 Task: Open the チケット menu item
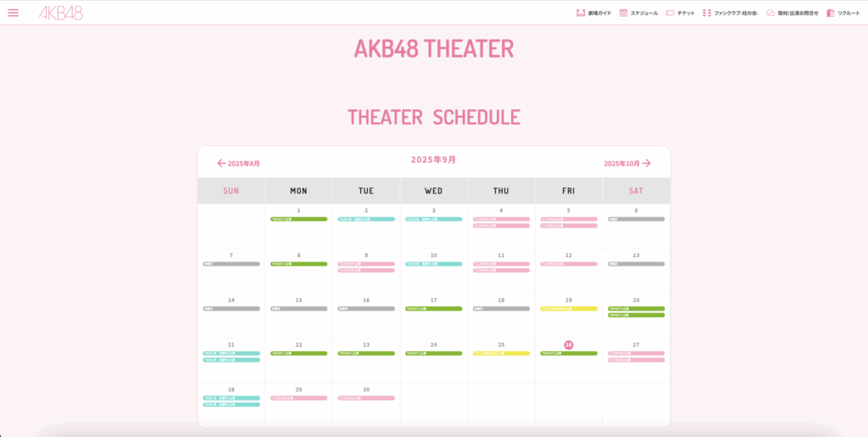686,13
